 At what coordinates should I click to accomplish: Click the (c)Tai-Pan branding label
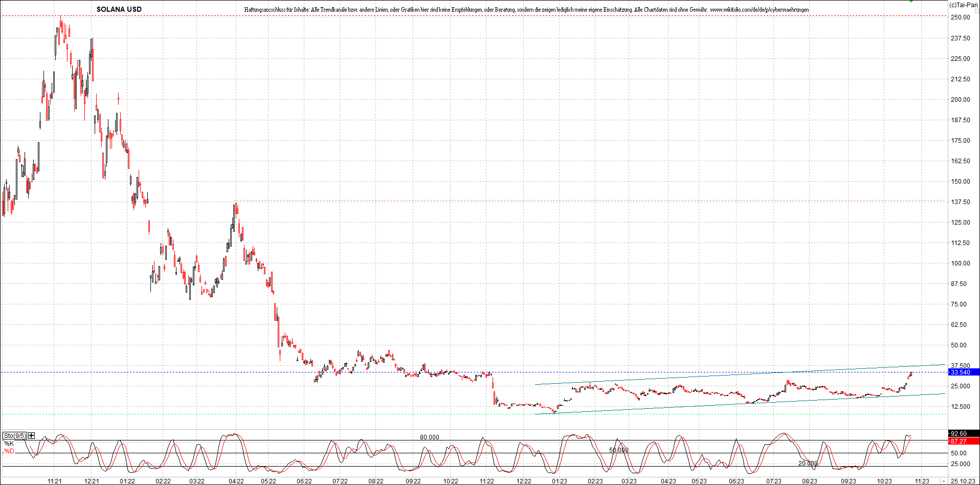point(964,4)
